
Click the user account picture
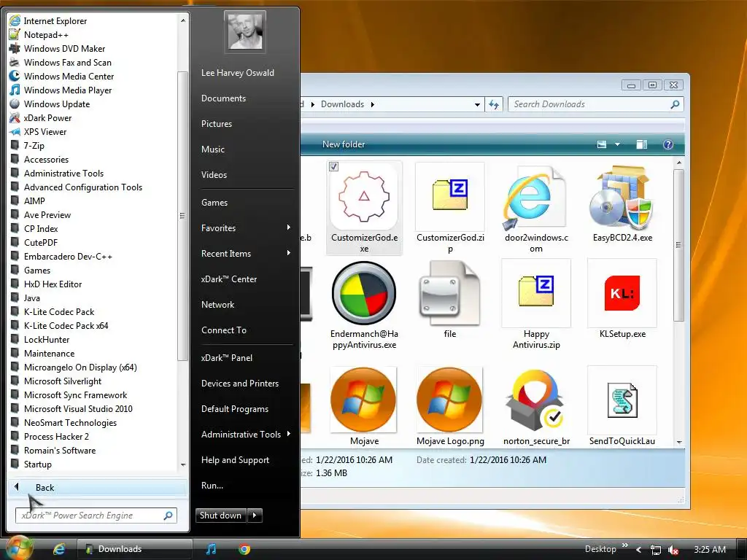[x=245, y=32]
